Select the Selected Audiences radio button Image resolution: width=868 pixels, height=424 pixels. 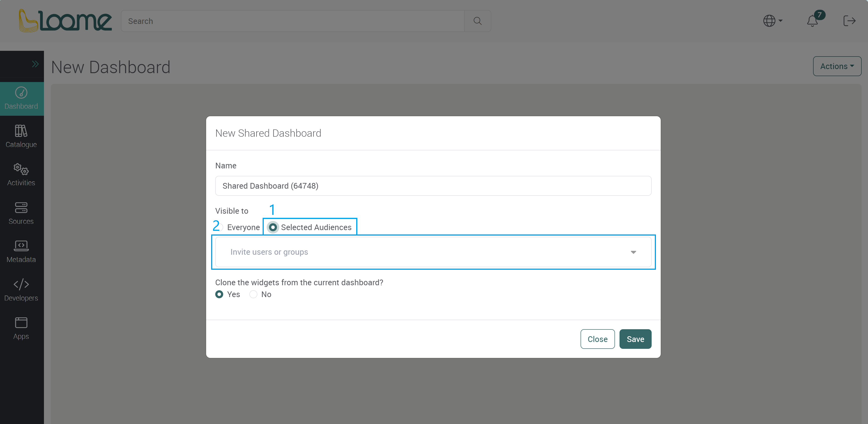pos(273,227)
